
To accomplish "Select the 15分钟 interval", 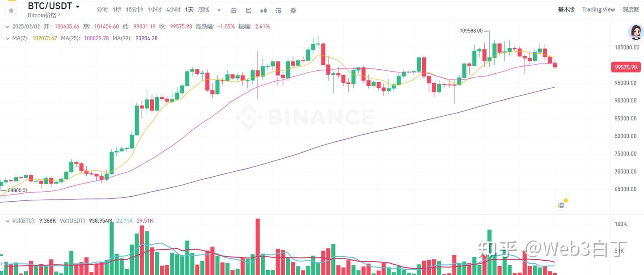I will coord(134,9).
